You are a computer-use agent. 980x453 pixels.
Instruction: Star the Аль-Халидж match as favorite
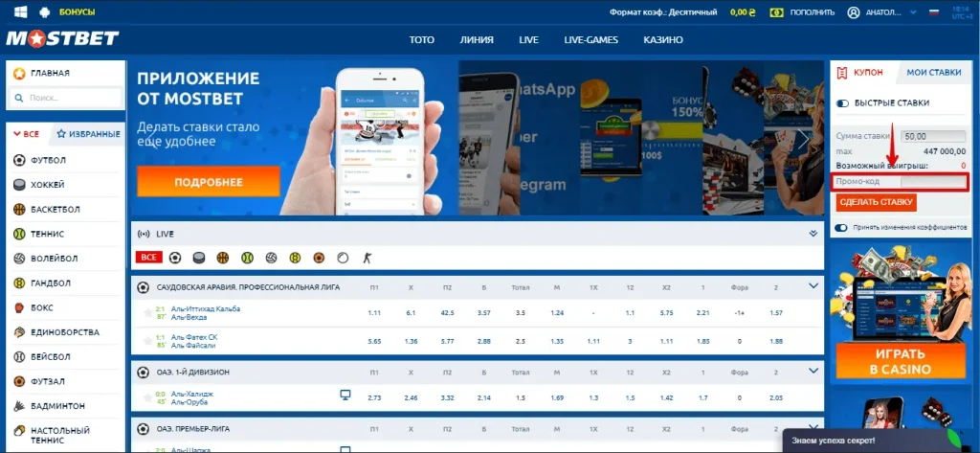click(x=147, y=397)
